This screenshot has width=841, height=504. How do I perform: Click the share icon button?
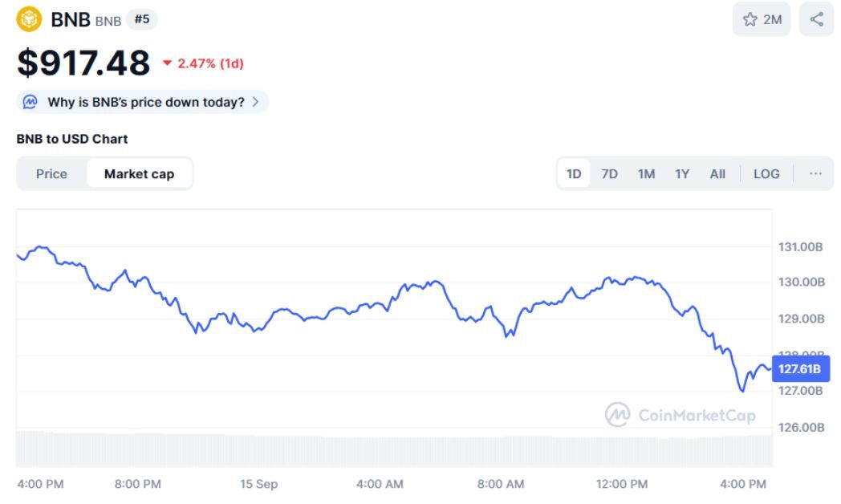click(x=816, y=19)
